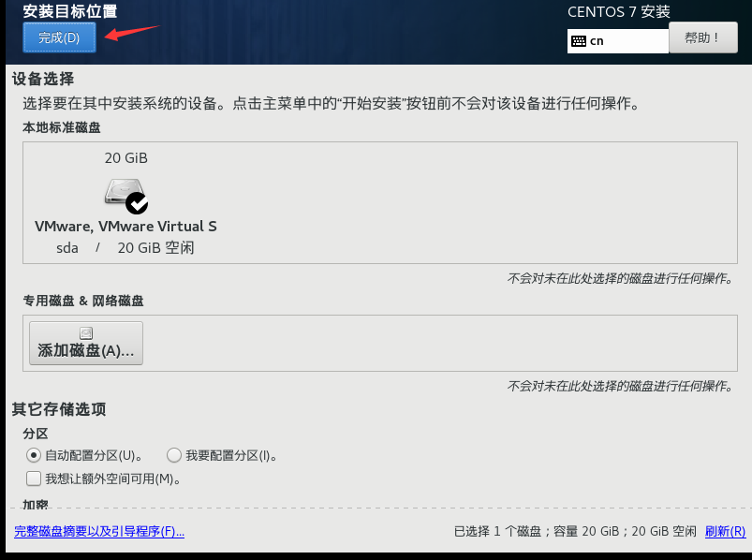Click the keyboard icon next to cn
Image resolution: width=752 pixels, height=560 pixels.
tap(579, 41)
